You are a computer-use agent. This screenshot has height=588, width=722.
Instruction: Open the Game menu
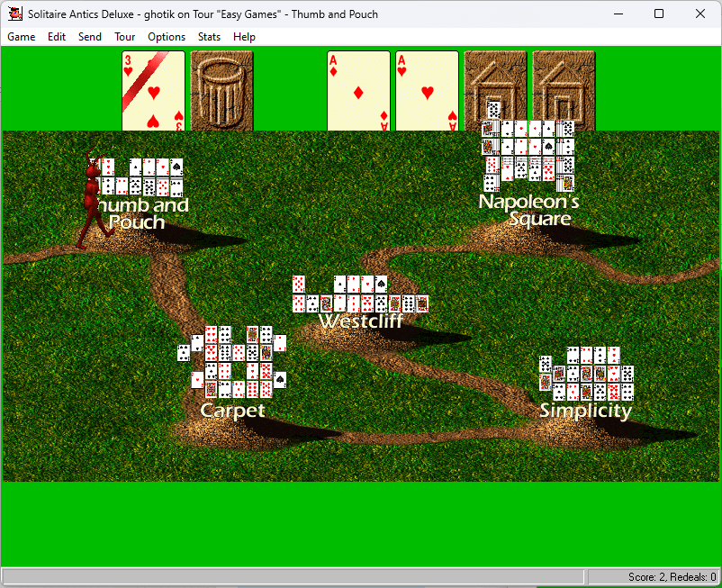tap(22, 37)
